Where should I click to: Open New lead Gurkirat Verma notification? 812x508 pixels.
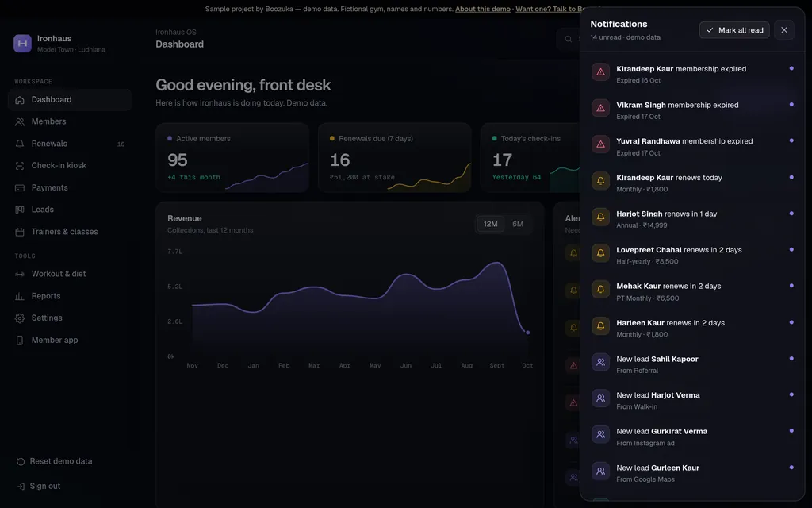click(x=692, y=437)
